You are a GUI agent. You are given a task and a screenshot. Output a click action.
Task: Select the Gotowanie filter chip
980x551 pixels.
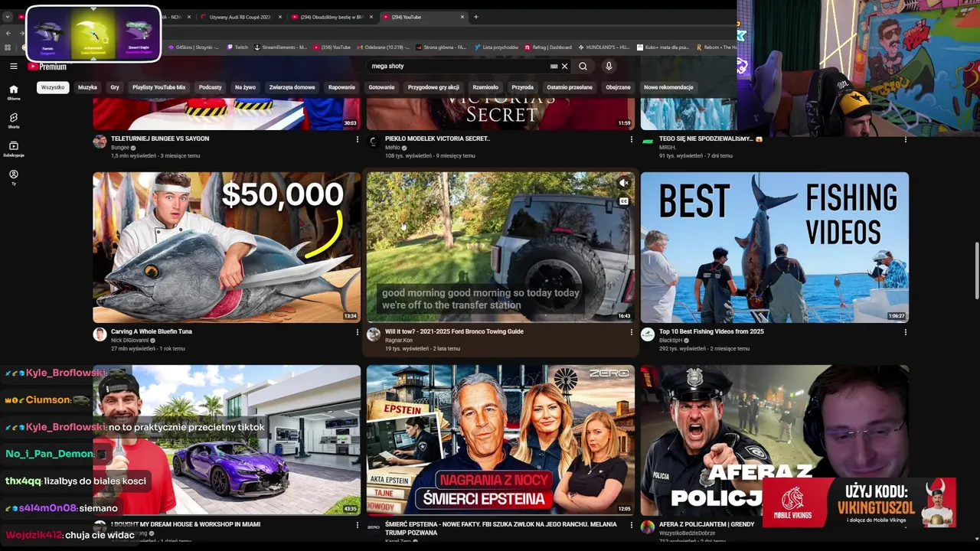(381, 87)
